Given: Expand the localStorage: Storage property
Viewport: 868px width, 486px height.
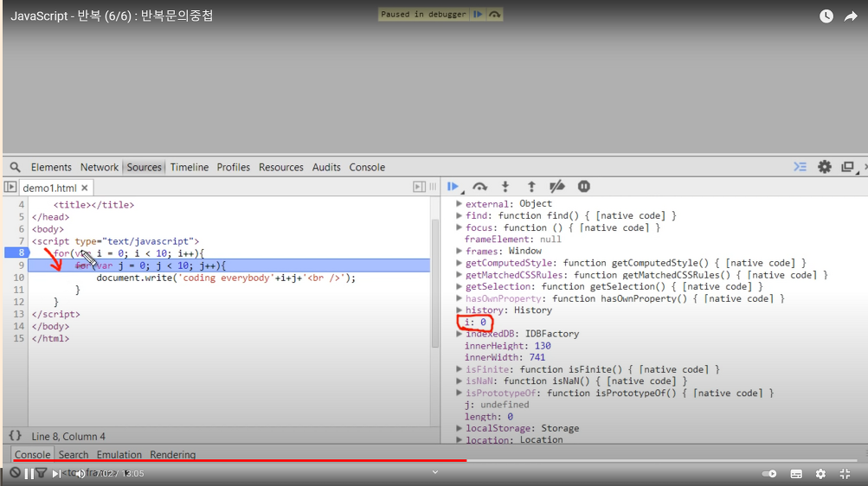Looking at the screenshot, I should pyautogui.click(x=459, y=428).
